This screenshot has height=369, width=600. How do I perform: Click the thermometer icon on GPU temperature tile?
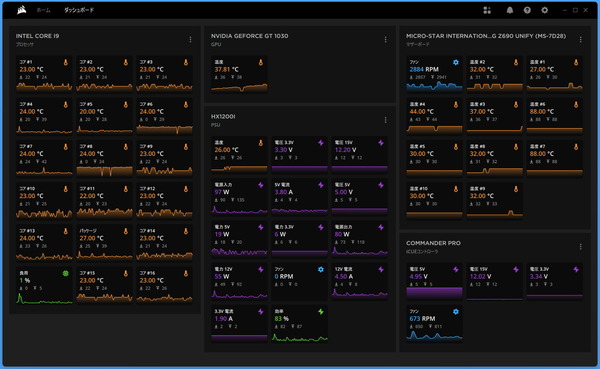click(x=261, y=62)
